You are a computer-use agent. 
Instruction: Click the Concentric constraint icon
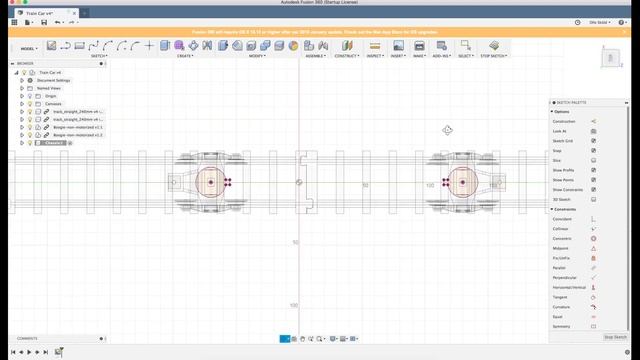pos(593,238)
